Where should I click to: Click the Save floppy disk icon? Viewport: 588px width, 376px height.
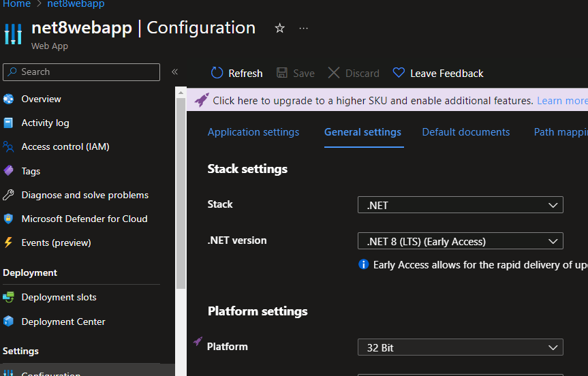pyautogui.click(x=282, y=73)
